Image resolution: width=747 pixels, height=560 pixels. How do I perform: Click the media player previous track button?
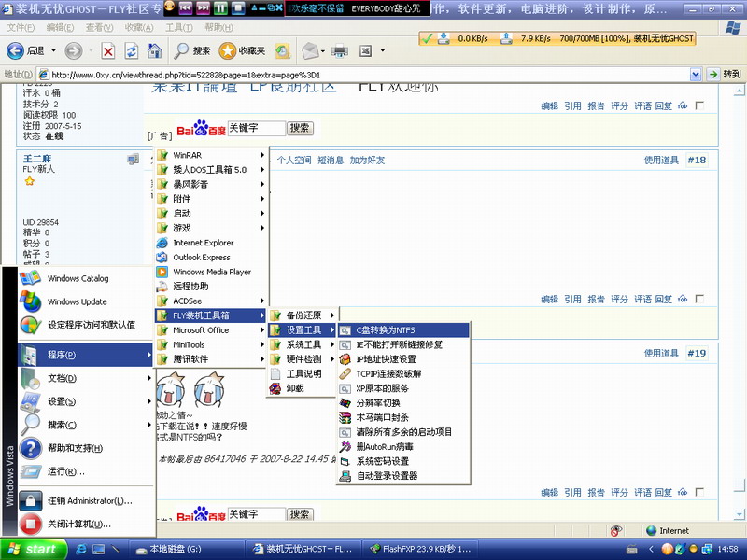(x=185, y=8)
